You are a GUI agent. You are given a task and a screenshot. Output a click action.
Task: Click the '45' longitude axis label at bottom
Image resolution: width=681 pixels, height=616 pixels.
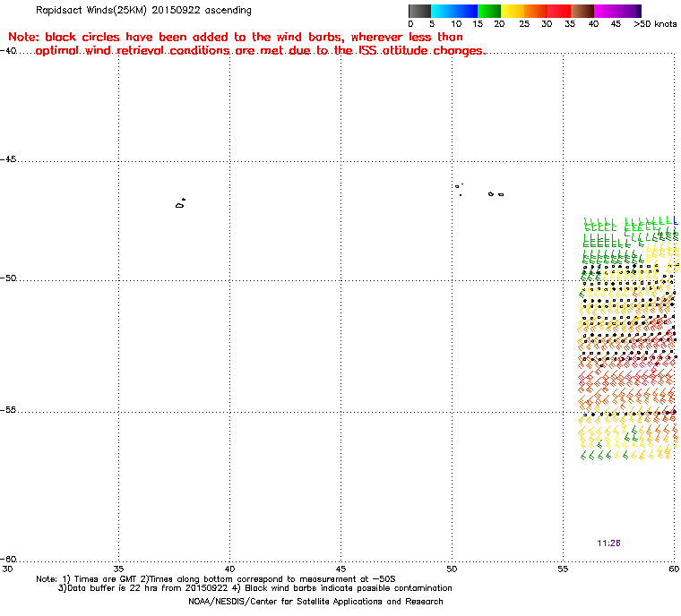pos(340,569)
